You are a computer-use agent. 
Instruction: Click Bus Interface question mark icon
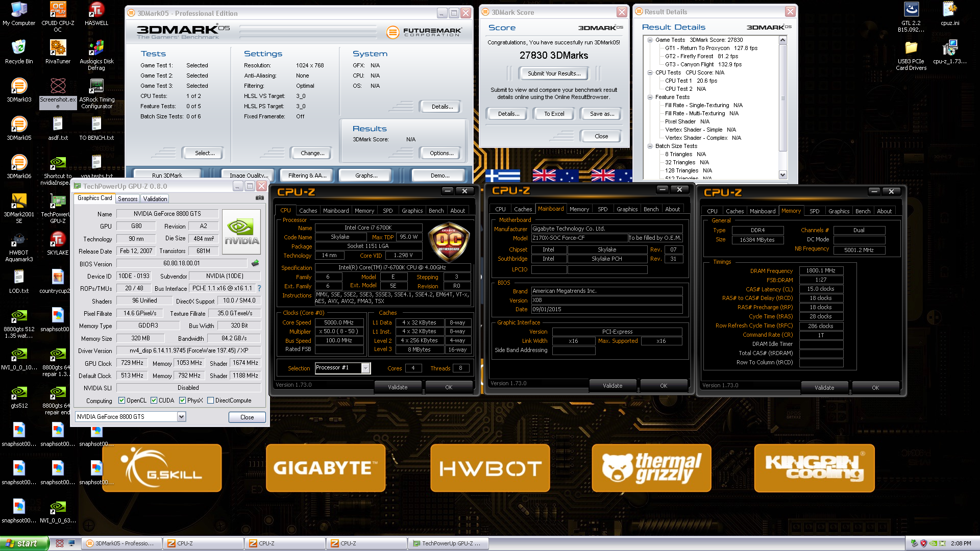click(x=259, y=288)
